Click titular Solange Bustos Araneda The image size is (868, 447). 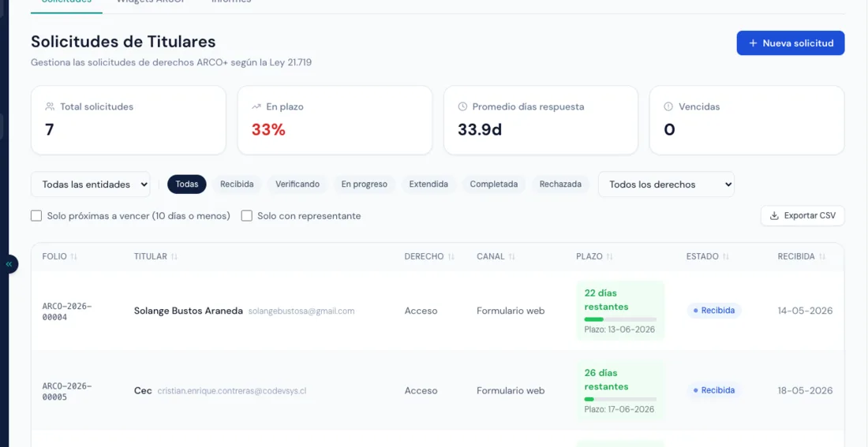[189, 311]
